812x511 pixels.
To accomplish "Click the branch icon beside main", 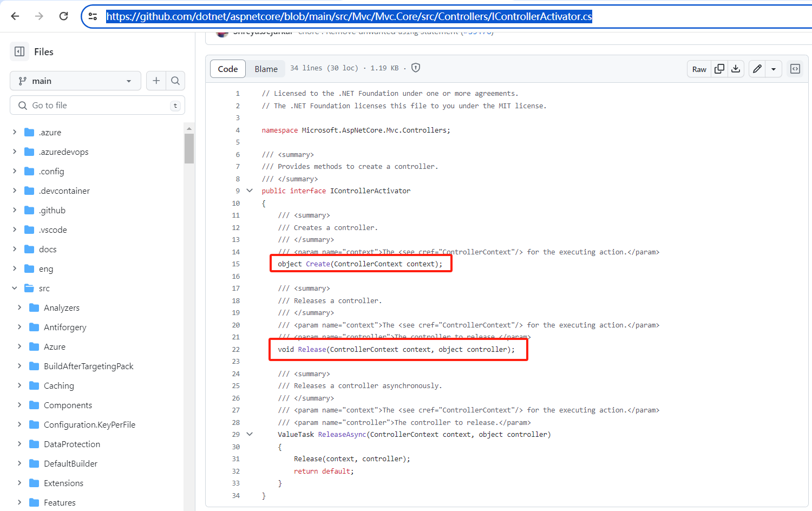I will tap(23, 81).
